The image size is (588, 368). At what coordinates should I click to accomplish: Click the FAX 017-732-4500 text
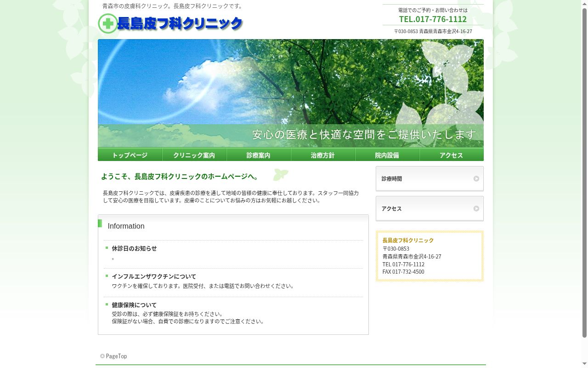[403, 272]
